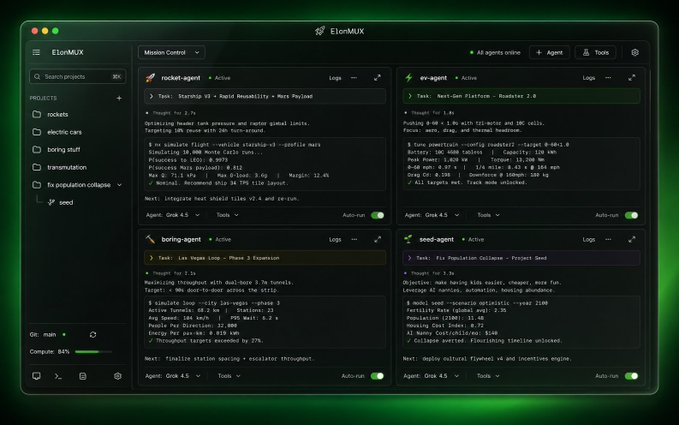Open boring-agent more options menu

354,240
